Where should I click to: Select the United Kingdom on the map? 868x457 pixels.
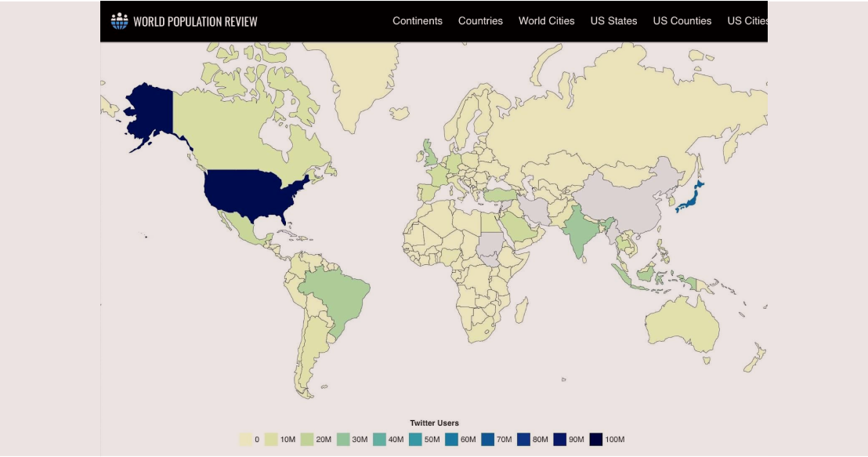(431, 154)
